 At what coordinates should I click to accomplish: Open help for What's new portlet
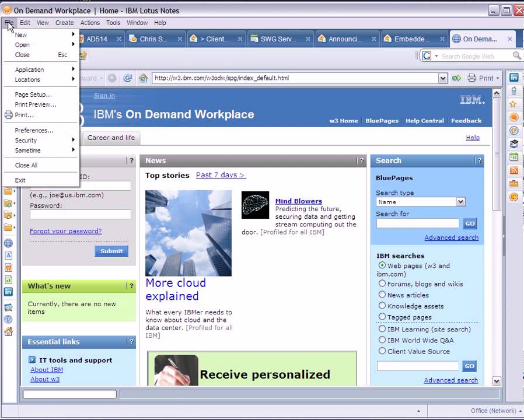point(131,286)
